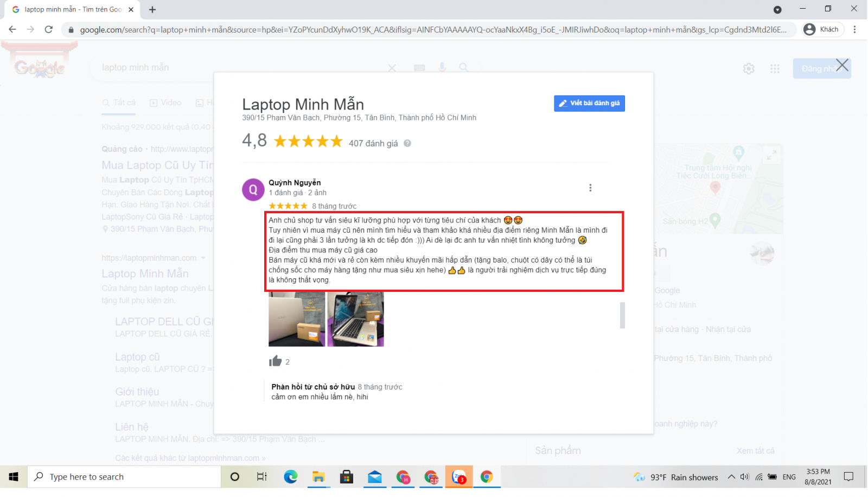Close the review popup with the X icon
868x497 pixels.
(x=842, y=65)
